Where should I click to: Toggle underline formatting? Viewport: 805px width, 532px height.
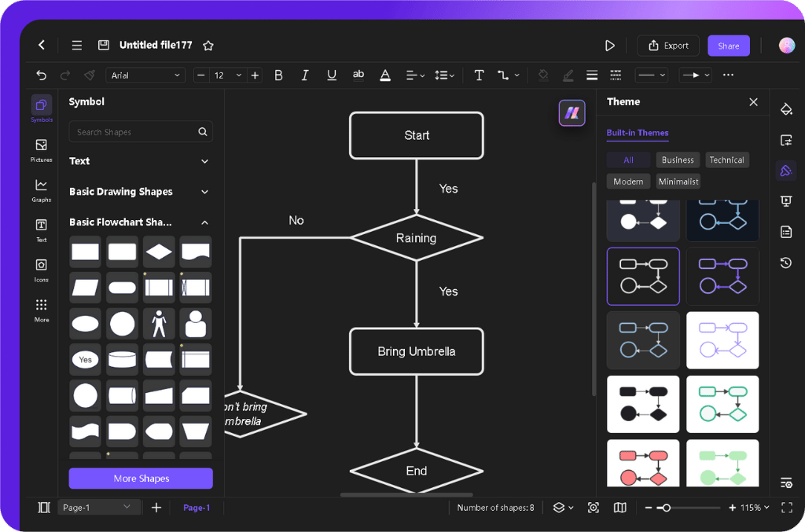tap(331, 75)
